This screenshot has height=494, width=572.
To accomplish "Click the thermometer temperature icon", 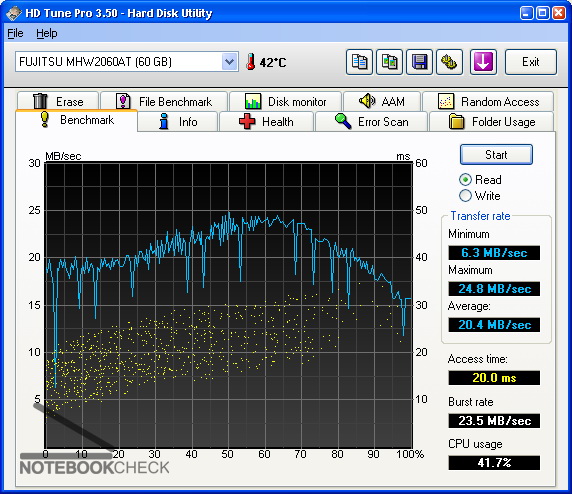I will coord(250,62).
